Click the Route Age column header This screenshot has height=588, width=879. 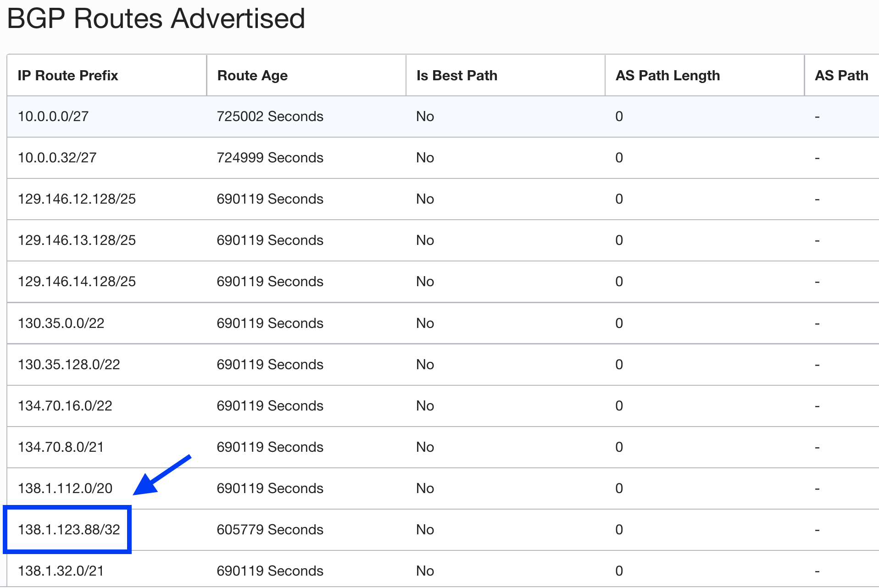tap(252, 75)
